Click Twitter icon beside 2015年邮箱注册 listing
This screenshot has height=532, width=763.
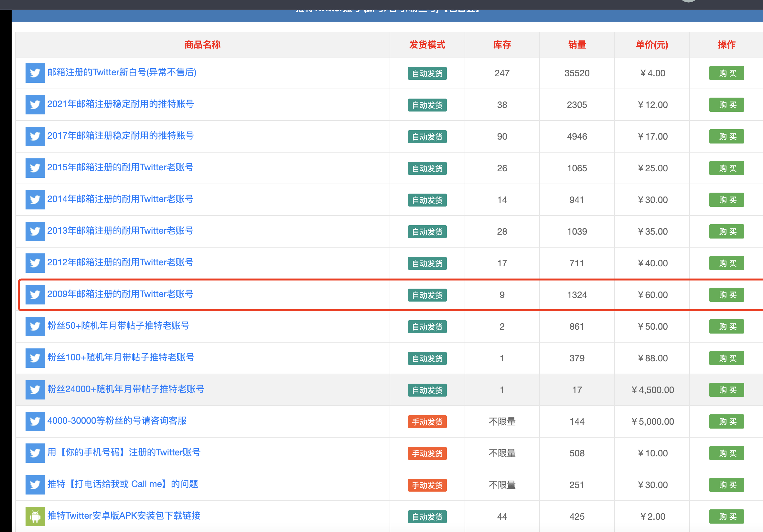tap(35, 168)
